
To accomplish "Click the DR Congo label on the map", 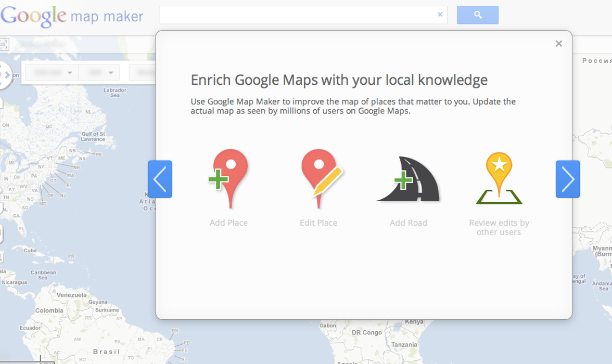I will coord(367,332).
